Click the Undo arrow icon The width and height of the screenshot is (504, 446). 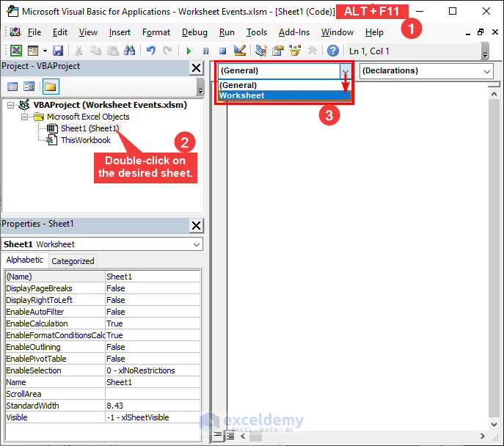[150, 51]
